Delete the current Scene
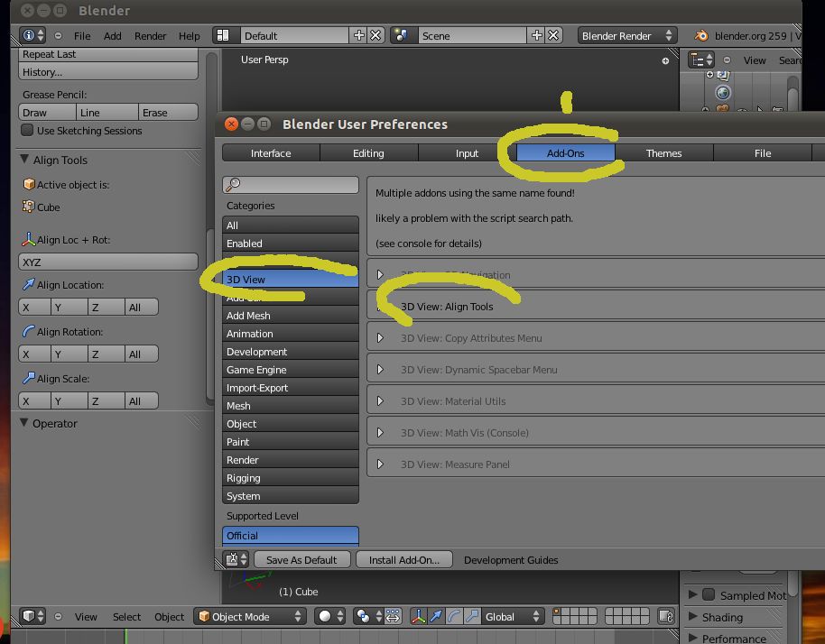This screenshot has width=825, height=644. click(x=553, y=35)
